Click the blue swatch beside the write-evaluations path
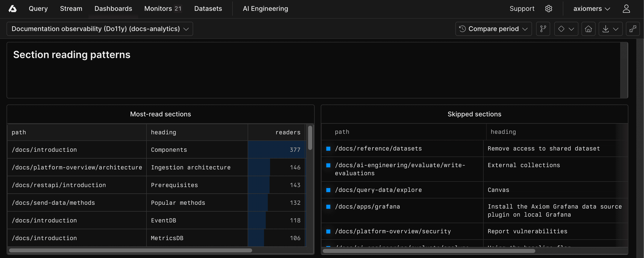Viewport: 644px width, 258px height. [x=328, y=165]
